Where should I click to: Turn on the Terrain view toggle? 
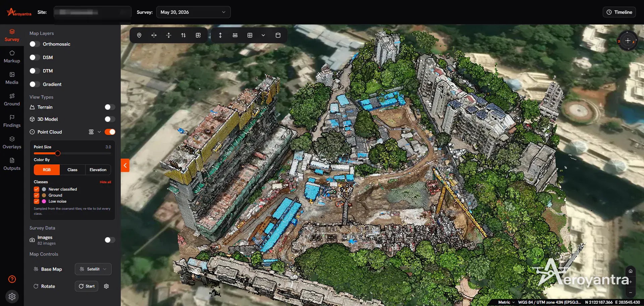point(110,107)
